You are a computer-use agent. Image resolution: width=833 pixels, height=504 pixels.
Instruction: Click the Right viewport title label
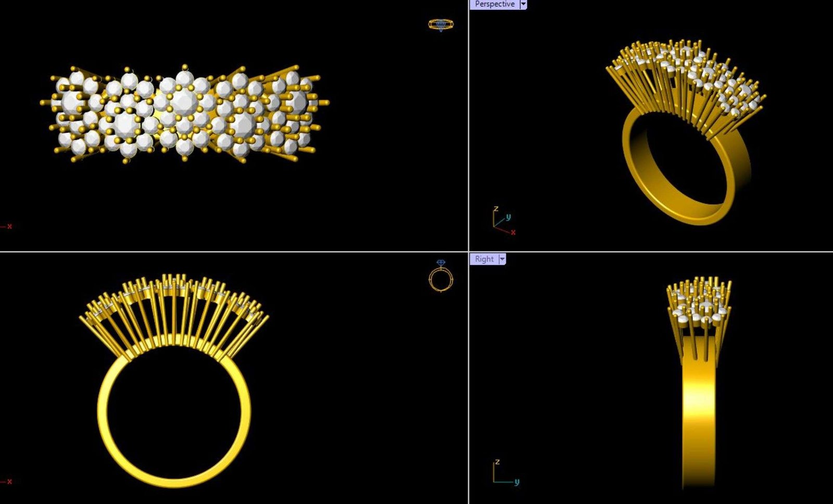(x=484, y=259)
